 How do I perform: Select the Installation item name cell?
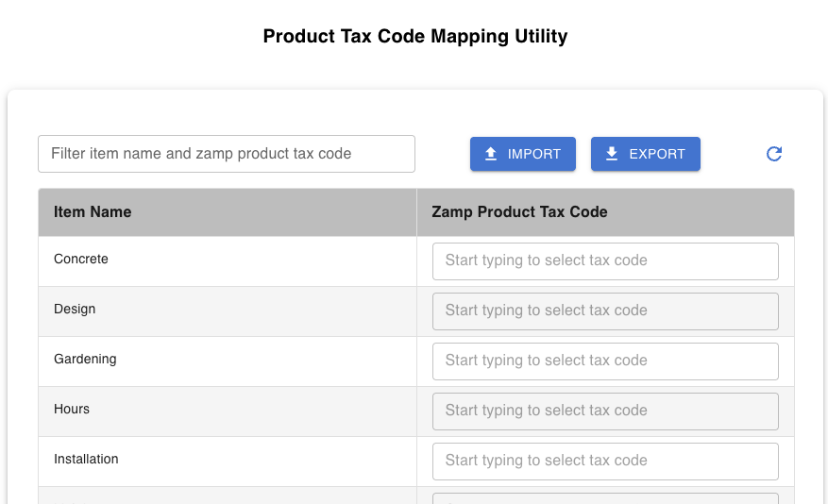(x=86, y=460)
